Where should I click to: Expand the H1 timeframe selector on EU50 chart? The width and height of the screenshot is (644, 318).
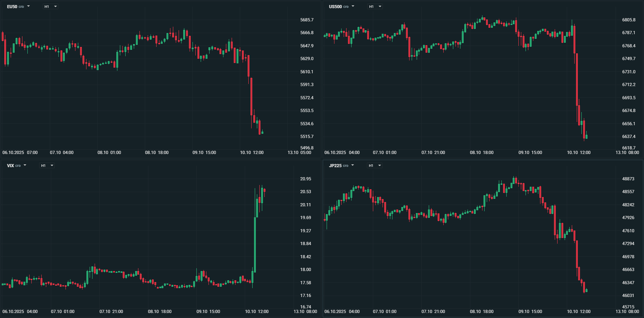[x=51, y=6]
